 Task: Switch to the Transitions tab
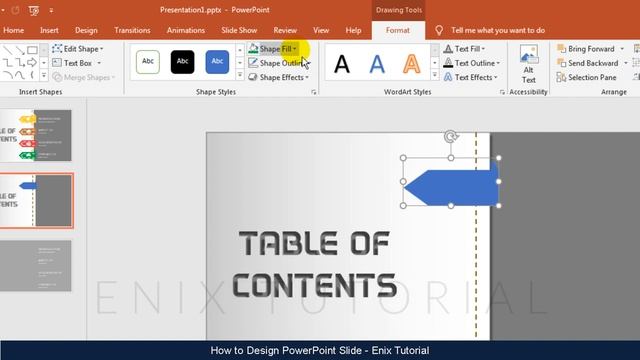pos(132,30)
